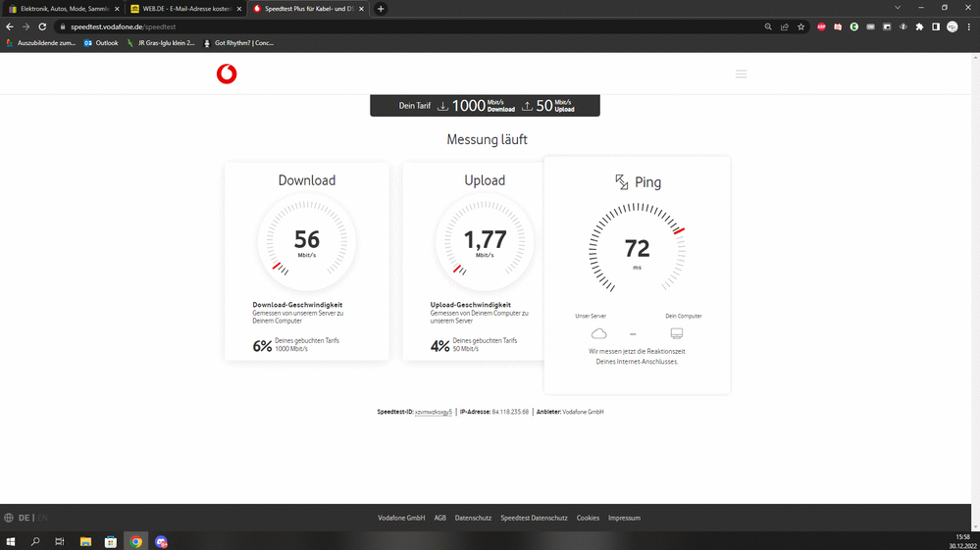Go back with the browser back arrow
The width and height of the screenshot is (980, 550).
pyautogui.click(x=10, y=26)
